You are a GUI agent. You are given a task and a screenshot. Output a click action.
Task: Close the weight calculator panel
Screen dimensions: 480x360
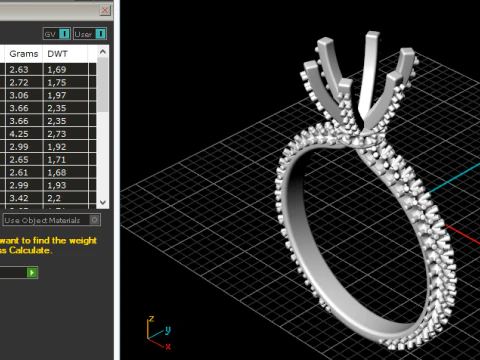tap(105, 10)
